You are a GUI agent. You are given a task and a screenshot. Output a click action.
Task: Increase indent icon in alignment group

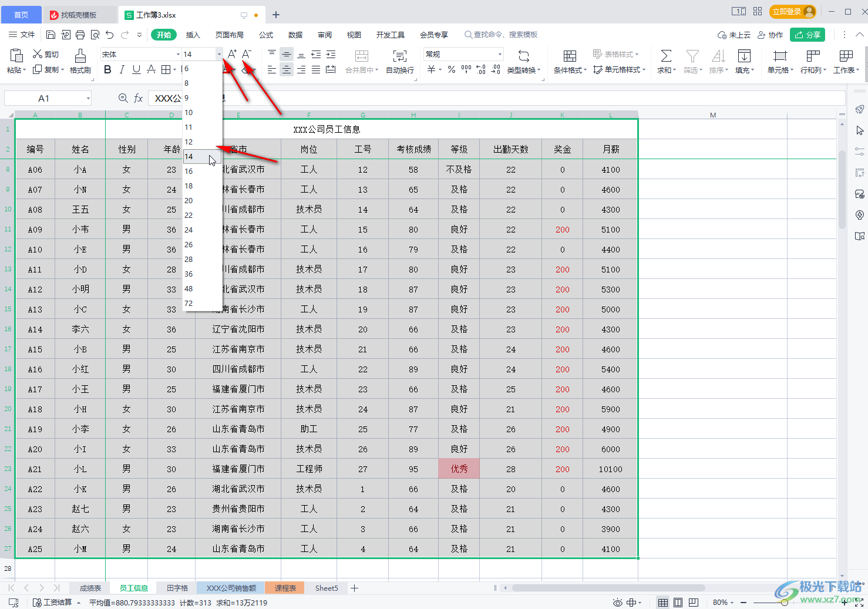point(331,55)
